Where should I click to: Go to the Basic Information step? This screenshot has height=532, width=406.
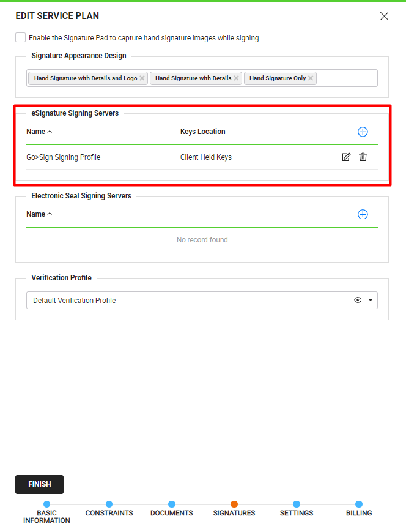pyautogui.click(x=46, y=505)
